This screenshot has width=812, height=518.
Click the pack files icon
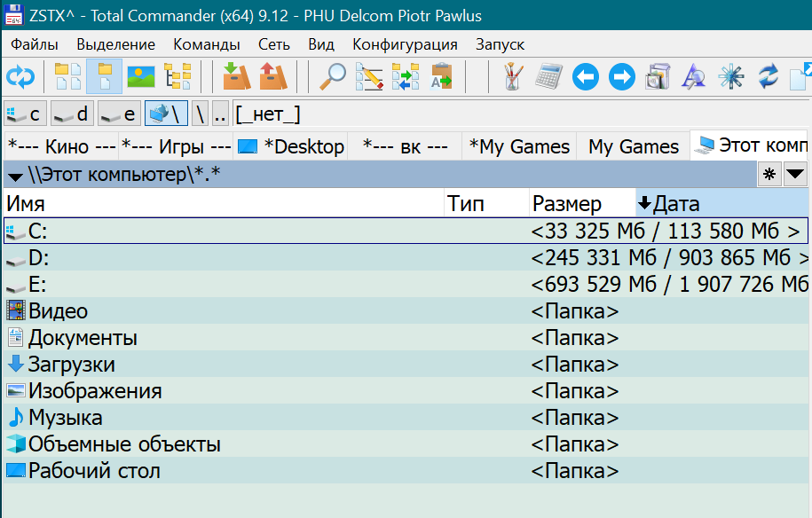point(235,77)
